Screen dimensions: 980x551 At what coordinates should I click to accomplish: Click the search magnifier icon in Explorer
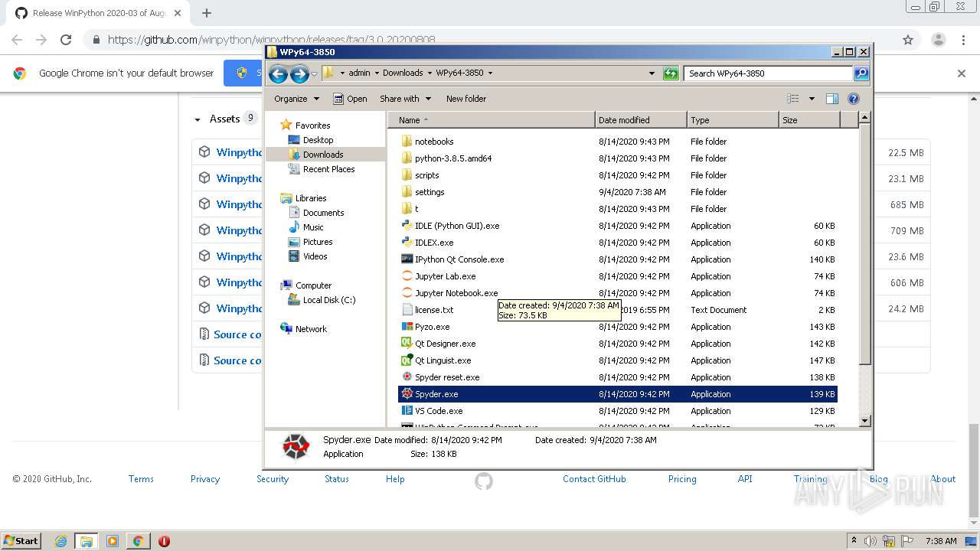[861, 73]
